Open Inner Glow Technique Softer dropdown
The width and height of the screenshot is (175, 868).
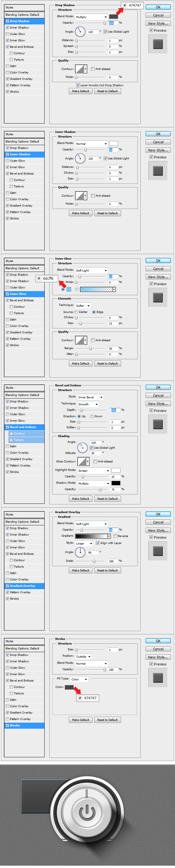point(83,306)
